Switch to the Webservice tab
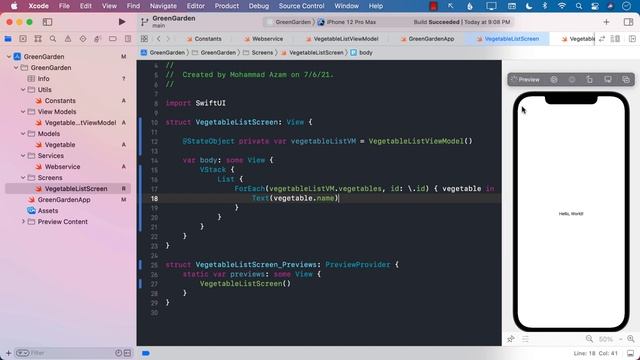 (263, 39)
